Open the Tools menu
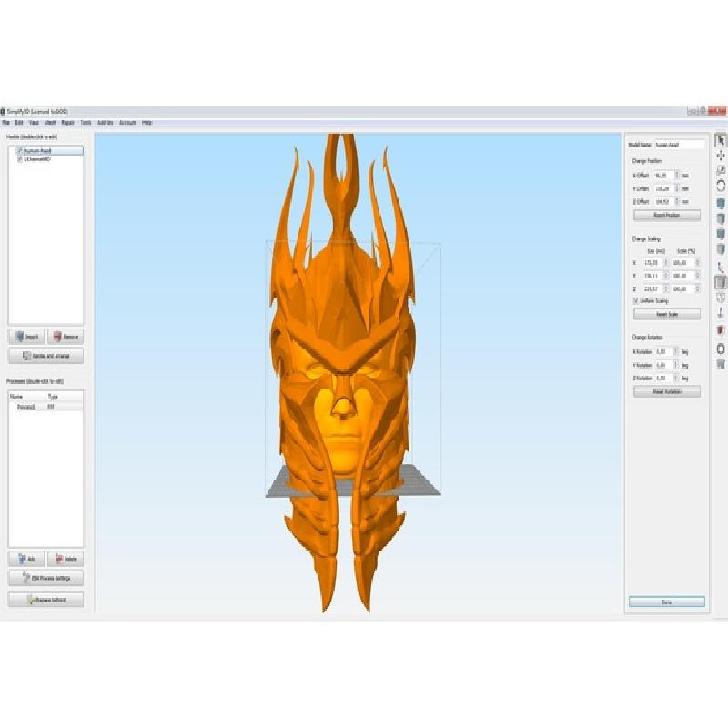The width and height of the screenshot is (728, 728). 86,122
